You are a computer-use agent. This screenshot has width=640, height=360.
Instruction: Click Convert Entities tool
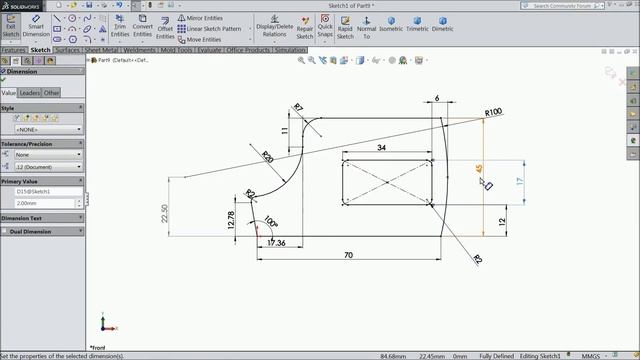coord(142,26)
